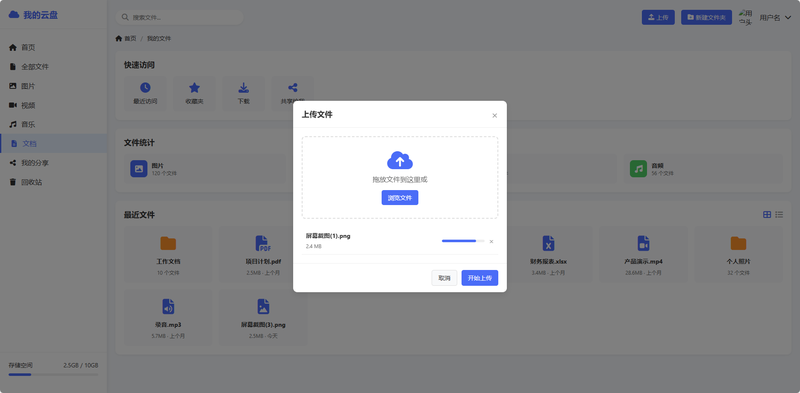The width and height of the screenshot is (800, 393).
Task: Open 下载 quick access icon
Action: 244,87
